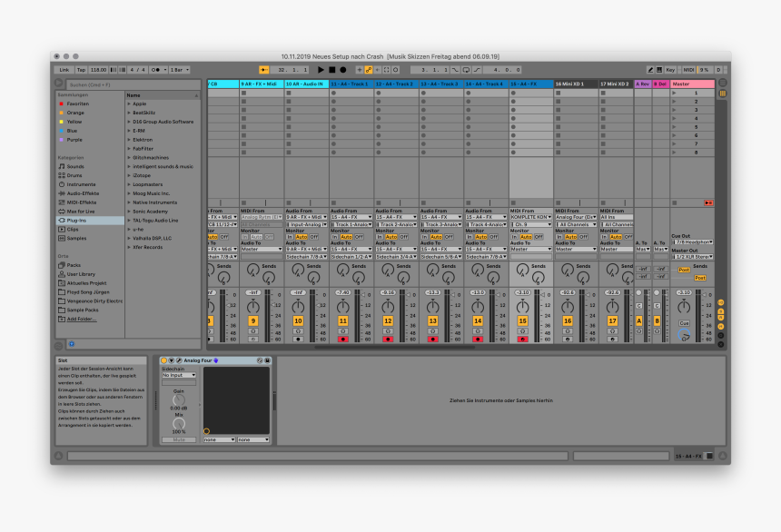Viewport: 781px width, 532px height.
Task: Set track 17 Monitor to Off
Action: pyautogui.click(x=628, y=237)
